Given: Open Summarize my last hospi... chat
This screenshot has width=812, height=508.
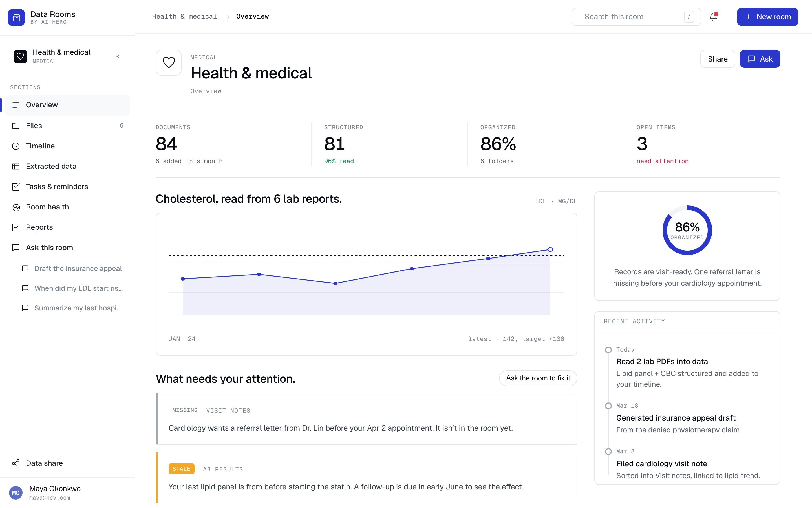Looking at the screenshot, I should click(x=72, y=308).
